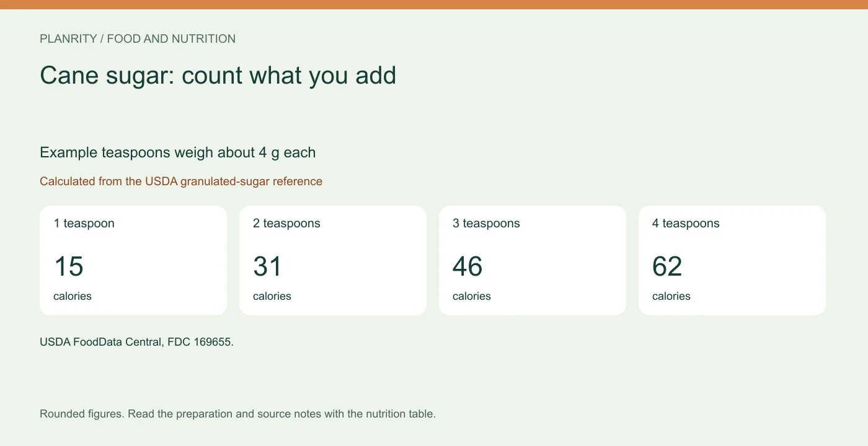Select the "2 teaspoons" card label
The width and height of the screenshot is (868, 446).
tap(286, 224)
